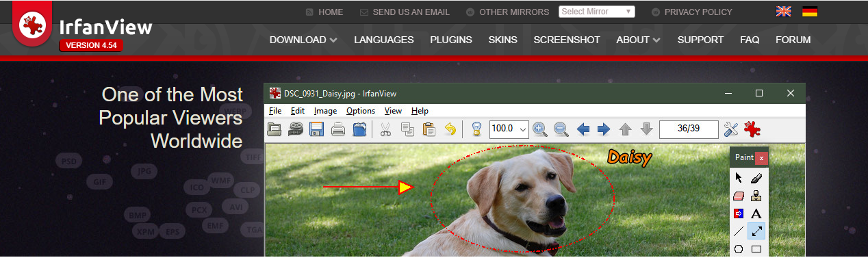Click the blue Next image arrow
This screenshot has width=868, height=260.
coord(604,129)
